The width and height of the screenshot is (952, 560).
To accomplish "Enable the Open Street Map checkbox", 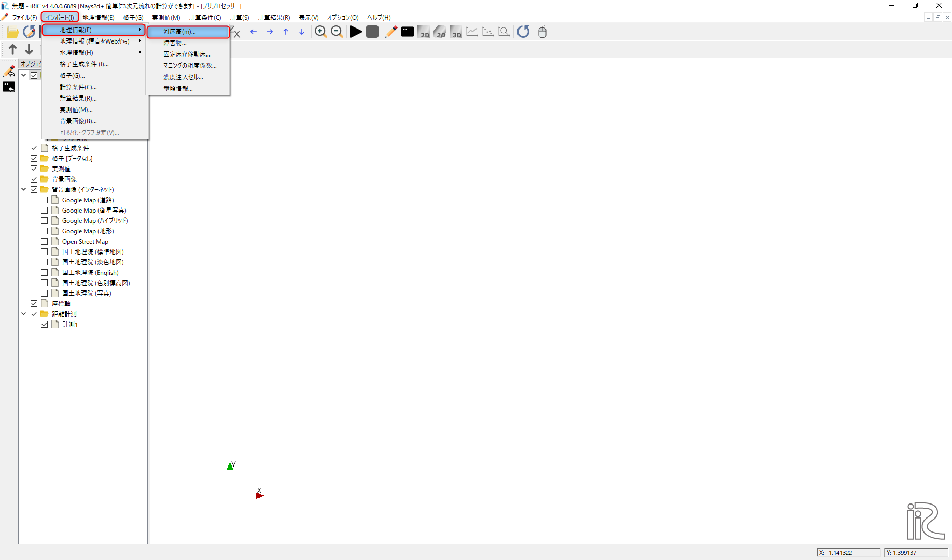I will 45,242.
